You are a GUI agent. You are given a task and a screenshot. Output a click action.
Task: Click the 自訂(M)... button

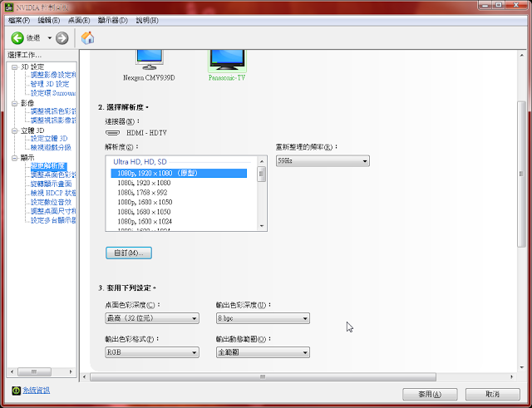(x=129, y=253)
